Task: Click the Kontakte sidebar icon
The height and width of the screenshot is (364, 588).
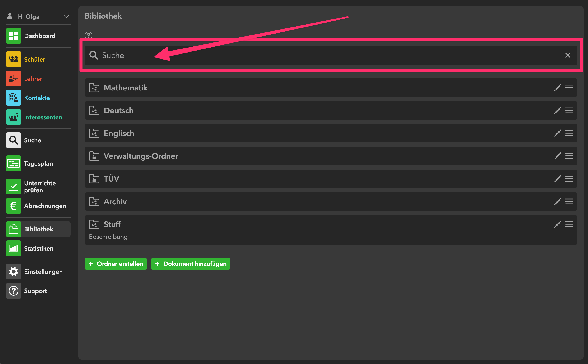Action: pyautogui.click(x=14, y=98)
